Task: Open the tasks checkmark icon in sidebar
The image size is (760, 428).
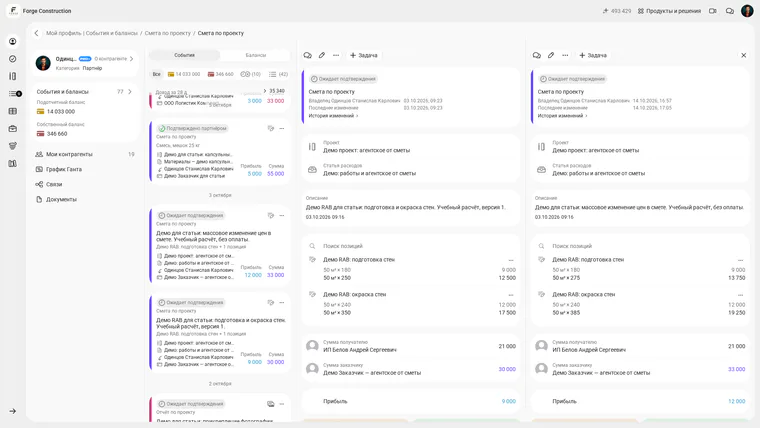Action: click(x=13, y=59)
